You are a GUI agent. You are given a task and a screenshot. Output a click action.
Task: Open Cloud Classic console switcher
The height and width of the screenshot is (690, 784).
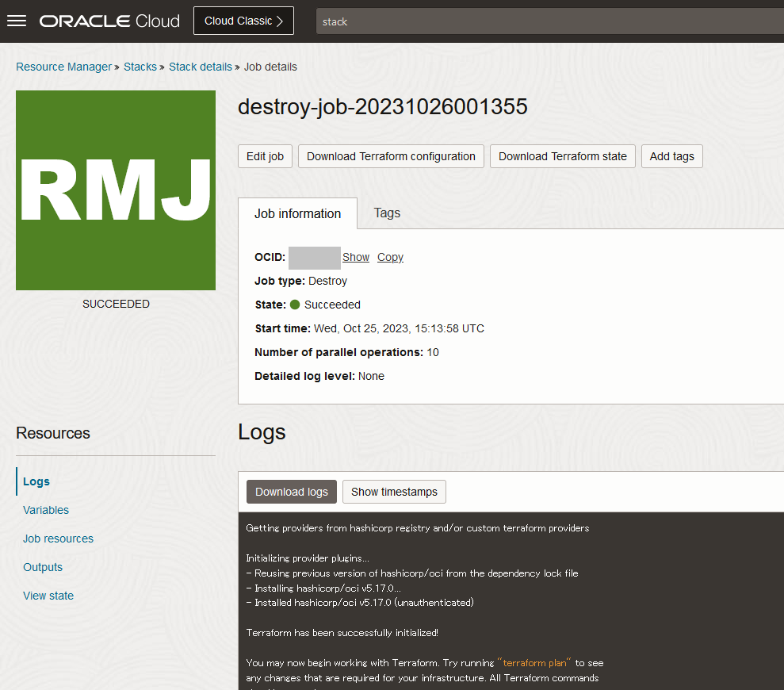click(243, 21)
